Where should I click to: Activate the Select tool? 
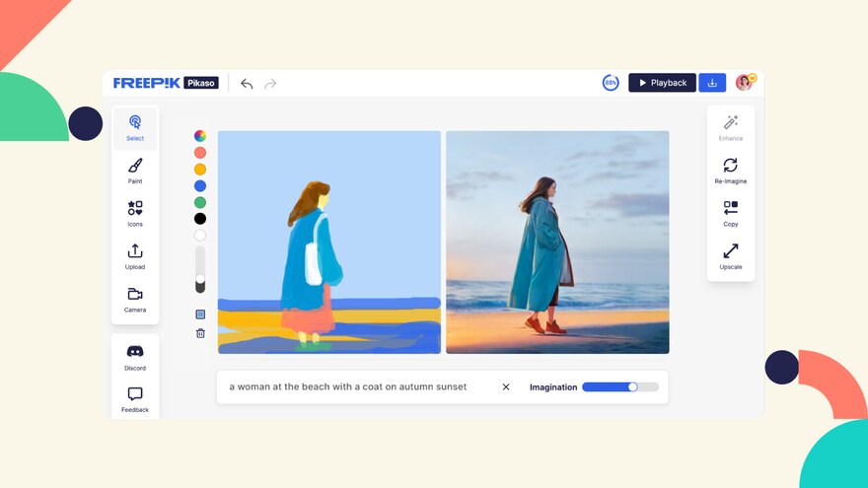point(135,128)
